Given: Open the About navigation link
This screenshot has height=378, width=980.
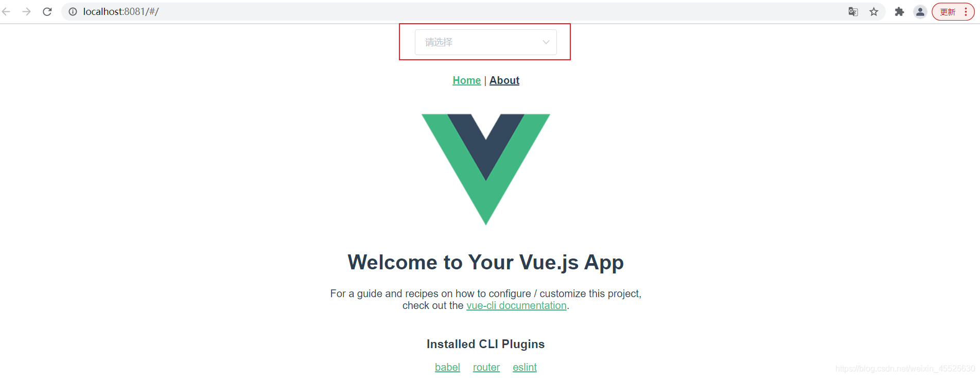Looking at the screenshot, I should (x=504, y=80).
